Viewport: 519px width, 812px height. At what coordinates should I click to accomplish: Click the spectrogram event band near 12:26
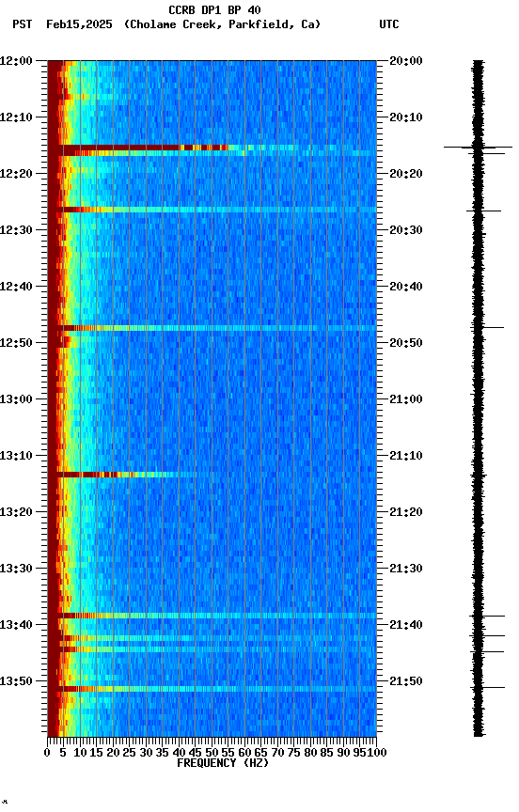[x=212, y=210]
